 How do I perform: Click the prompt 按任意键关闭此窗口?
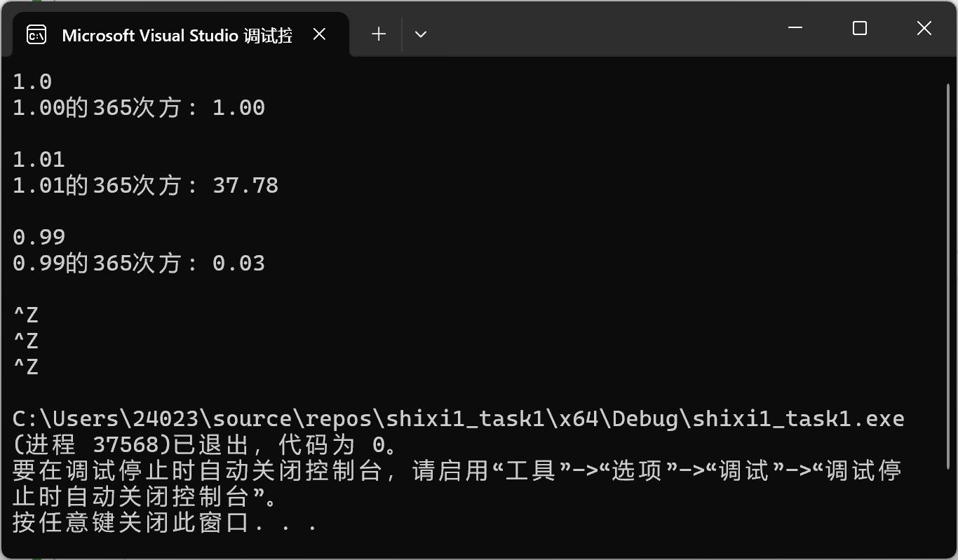coord(165,523)
